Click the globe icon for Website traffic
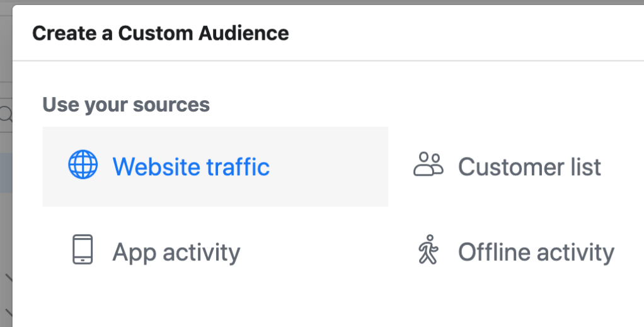Screen dimensions: 644x327 click(x=83, y=166)
